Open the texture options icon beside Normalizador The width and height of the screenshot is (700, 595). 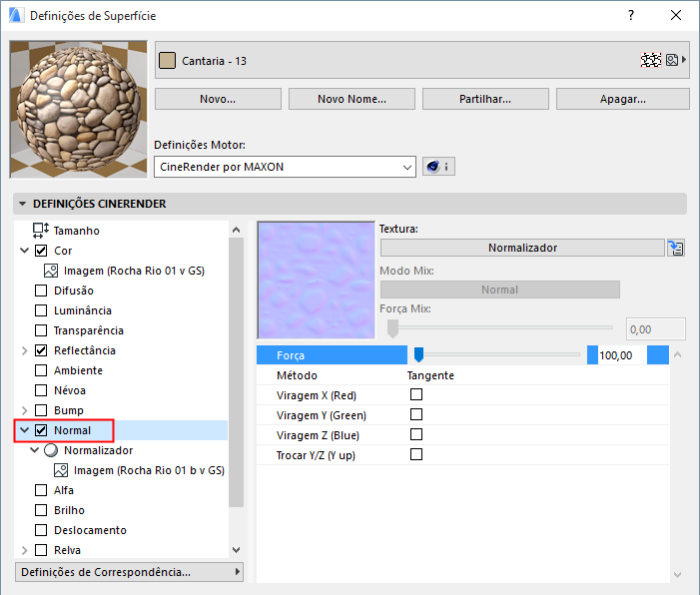677,248
